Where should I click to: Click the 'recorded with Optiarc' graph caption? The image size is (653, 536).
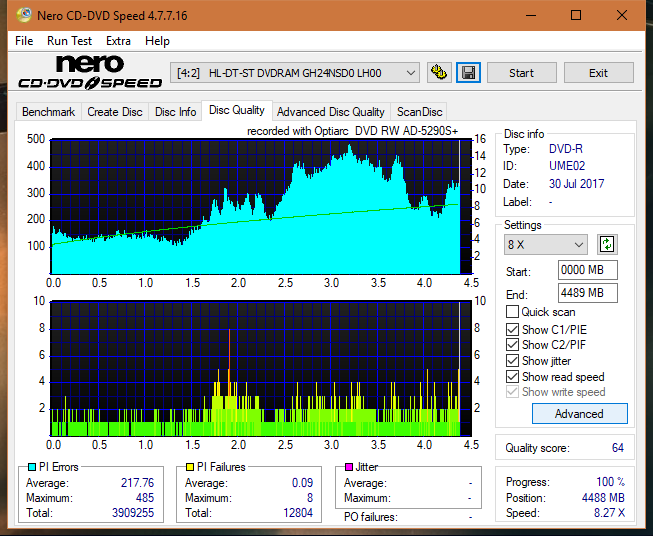352,131
